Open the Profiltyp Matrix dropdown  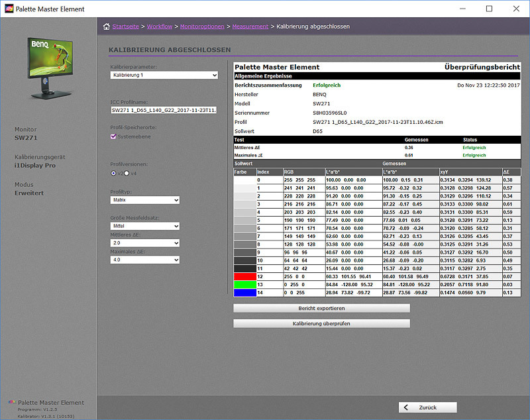pos(144,200)
